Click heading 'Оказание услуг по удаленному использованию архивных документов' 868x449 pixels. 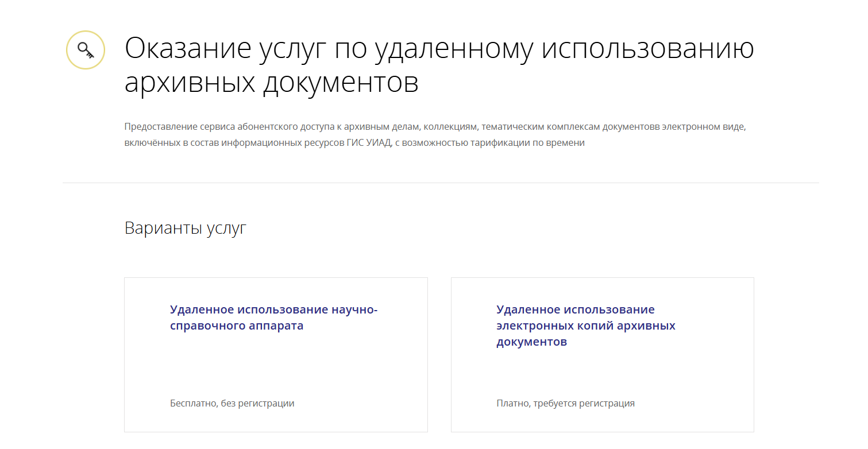439,65
